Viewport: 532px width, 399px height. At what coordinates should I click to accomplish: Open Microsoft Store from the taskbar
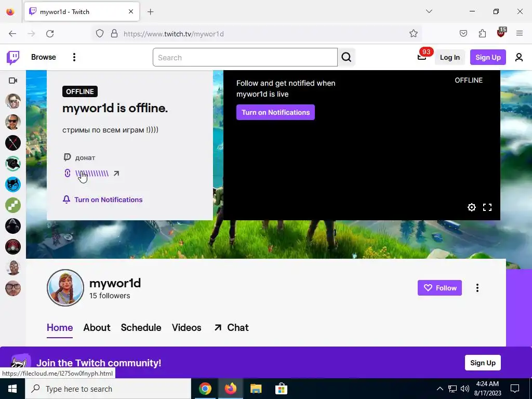click(281, 389)
